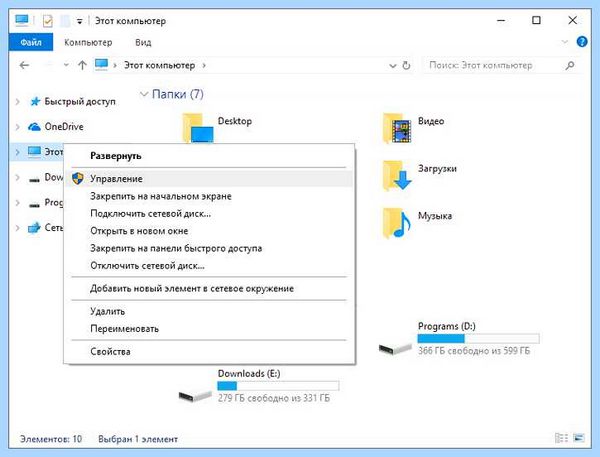Choose Переименовать in the context menu
The image size is (600, 457).
[x=209, y=329]
